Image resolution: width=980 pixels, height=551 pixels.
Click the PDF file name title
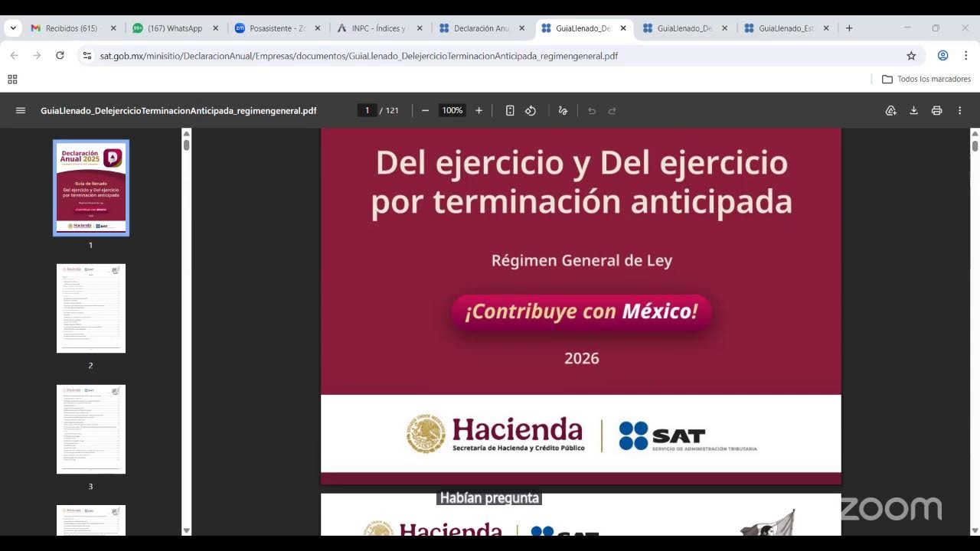[x=178, y=111]
